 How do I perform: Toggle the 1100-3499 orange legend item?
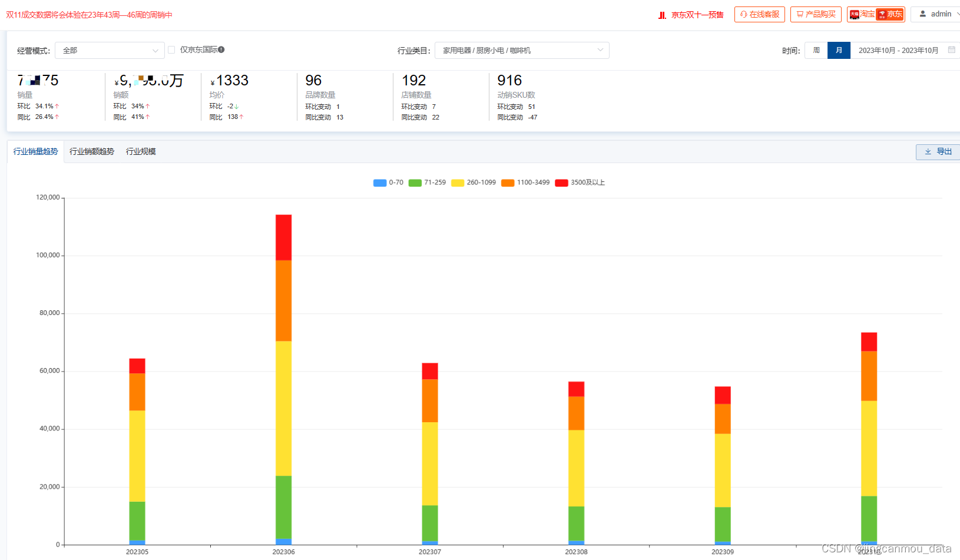(x=525, y=183)
